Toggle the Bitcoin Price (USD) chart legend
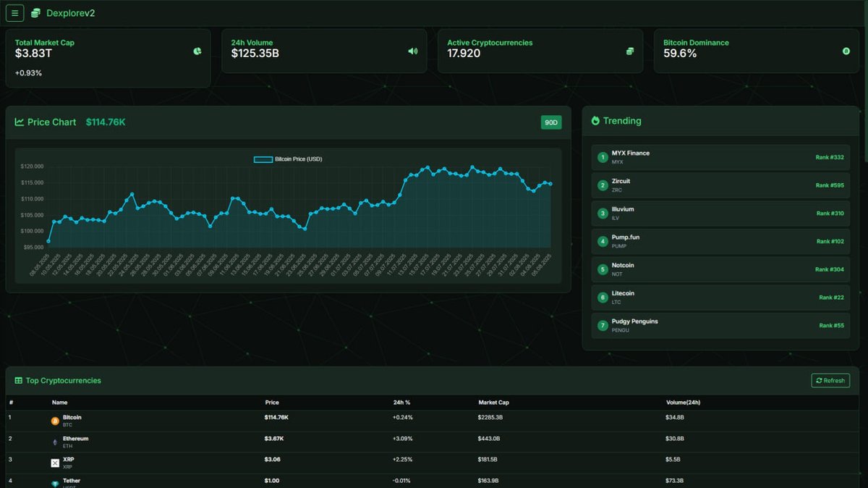Screen dimensions: 868x488 pos(288,159)
